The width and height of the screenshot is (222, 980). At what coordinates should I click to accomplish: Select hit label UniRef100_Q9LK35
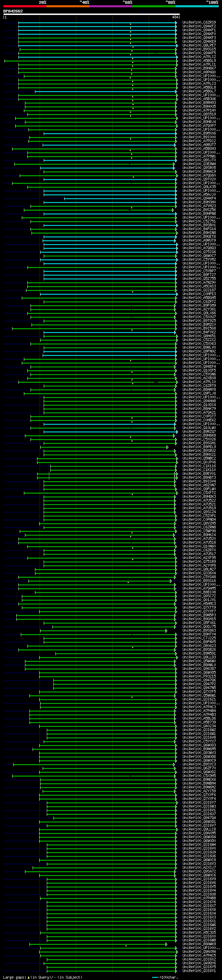point(199,187)
